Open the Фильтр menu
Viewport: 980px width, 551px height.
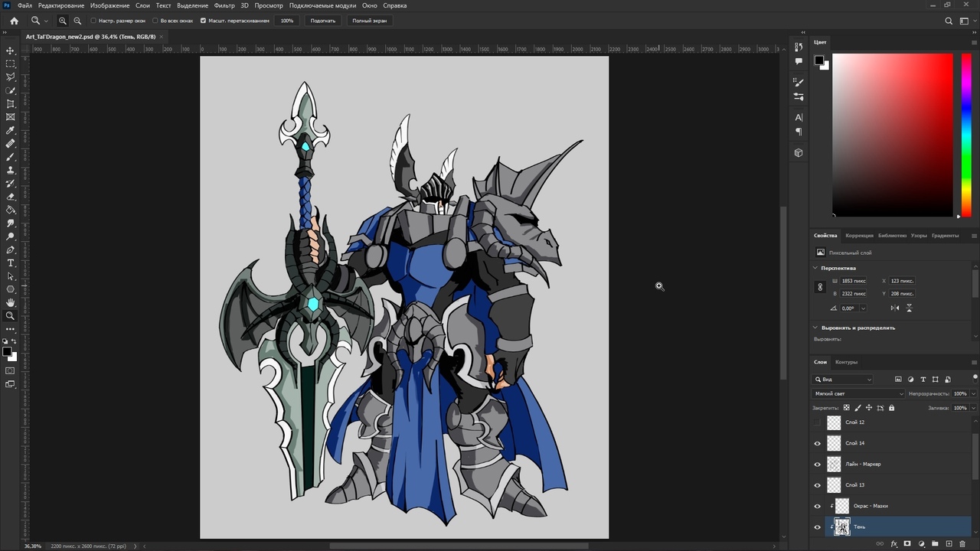coord(224,5)
